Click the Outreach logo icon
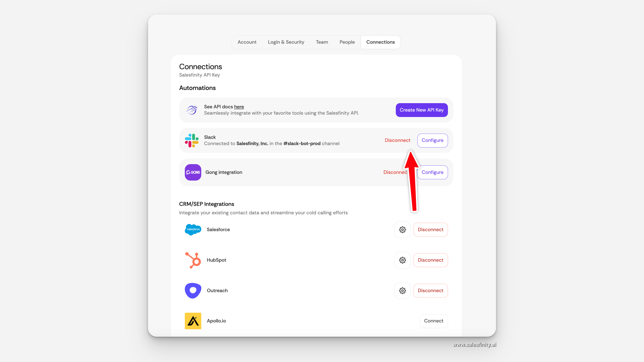This screenshot has height=362, width=644. pos(193,291)
